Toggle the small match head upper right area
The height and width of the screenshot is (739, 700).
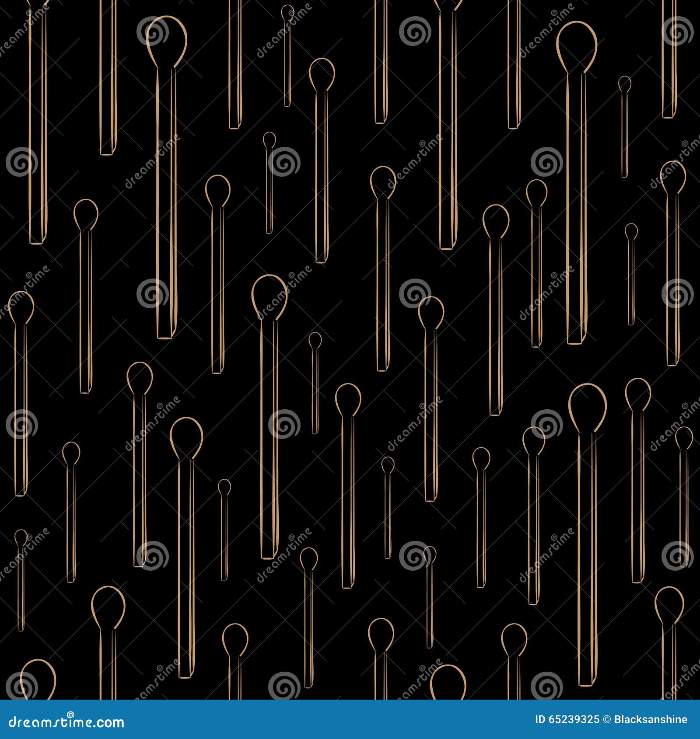625,83
